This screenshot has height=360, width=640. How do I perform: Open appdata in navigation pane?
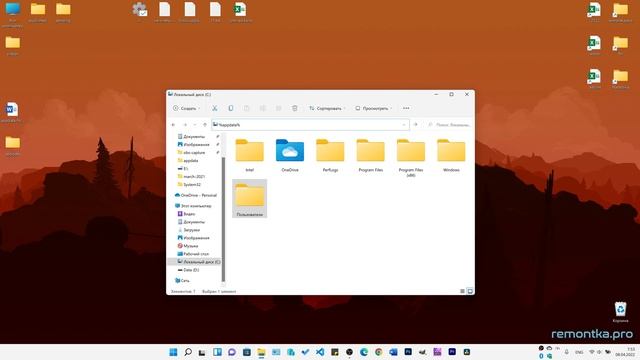191,160
